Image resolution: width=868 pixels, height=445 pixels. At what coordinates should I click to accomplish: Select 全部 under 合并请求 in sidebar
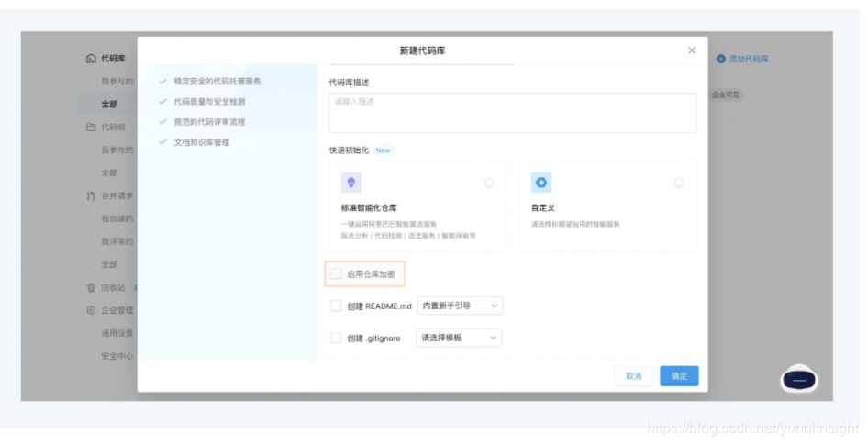click(109, 264)
